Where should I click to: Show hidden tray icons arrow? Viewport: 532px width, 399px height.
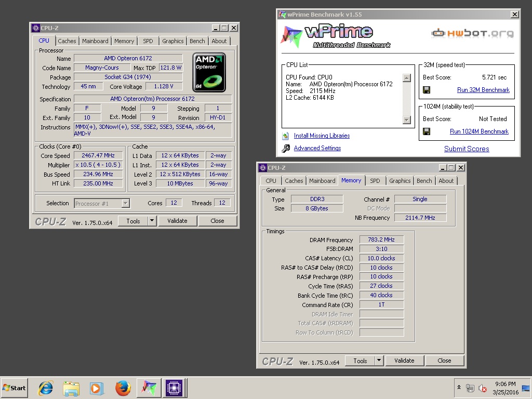click(459, 387)
